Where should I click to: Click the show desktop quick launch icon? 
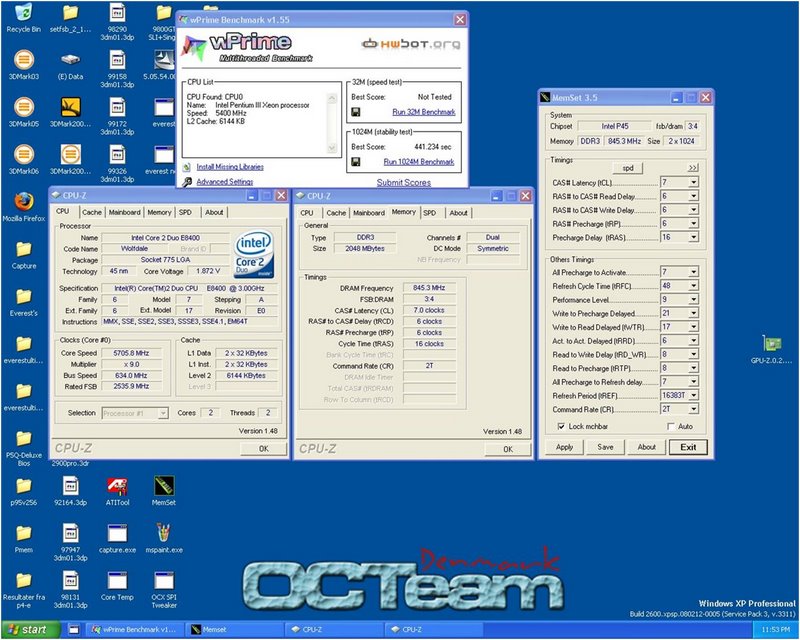pos(74,630)
